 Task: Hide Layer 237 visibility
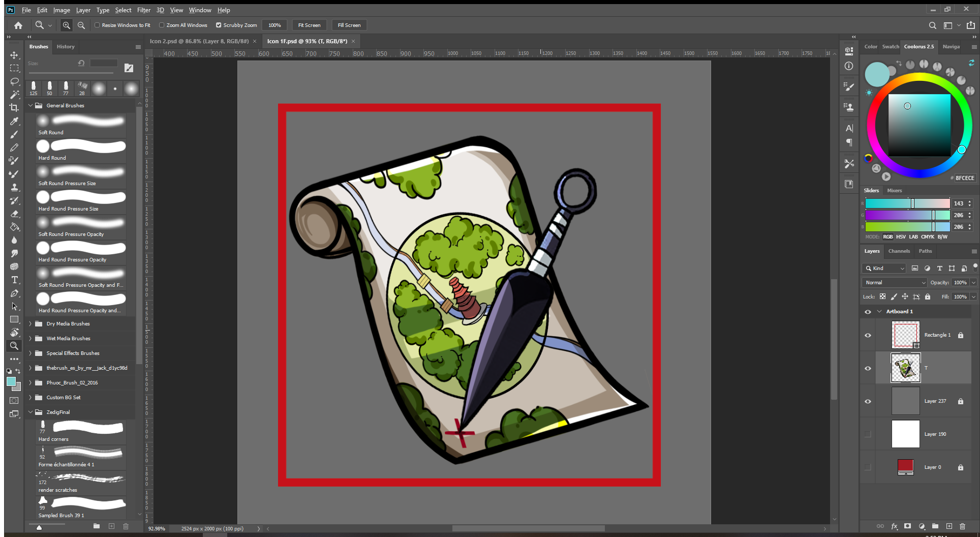868,401
